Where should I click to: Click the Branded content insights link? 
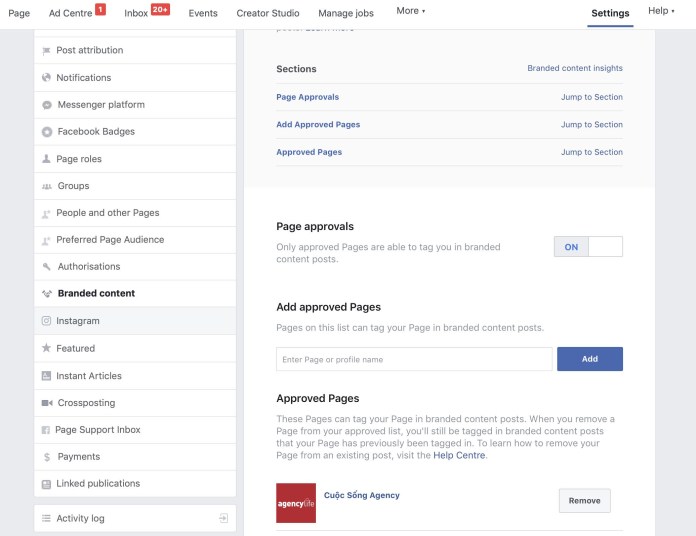(575, 68)
